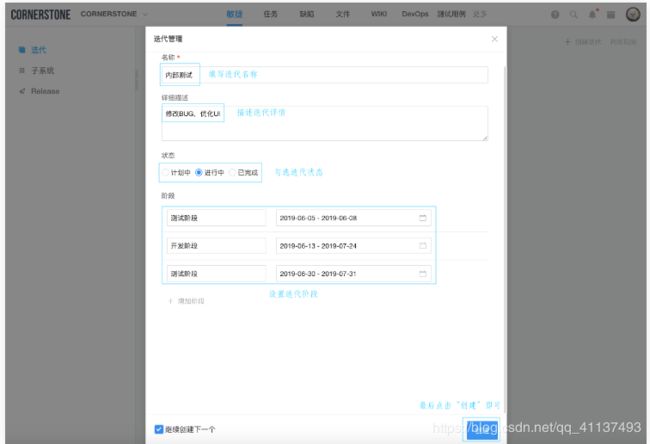Open the grid apps icon in header
Image resolution: width=650 pixels, height=444 pixels.
pyautogui.click(x=611, y=15)
